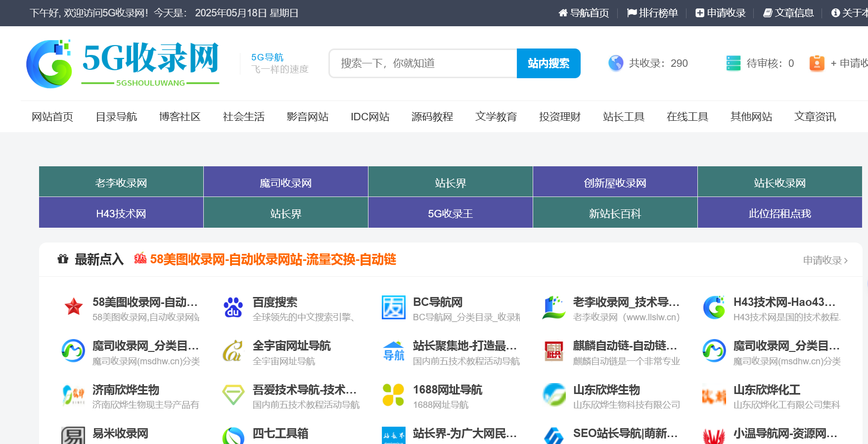Click the 老李收录网 green tile

pos(121,182)
